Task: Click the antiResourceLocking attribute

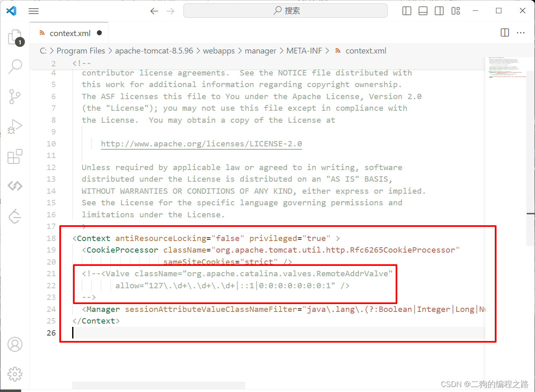Action: pyautogui.click(x=160, y=238)
